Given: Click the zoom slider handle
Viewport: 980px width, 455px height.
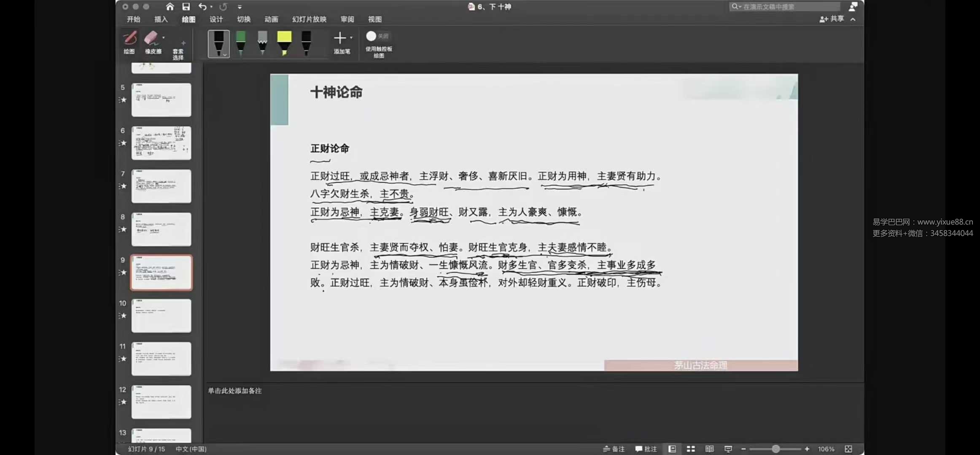Looking at the screenshot, I should (x=775, y=449).
